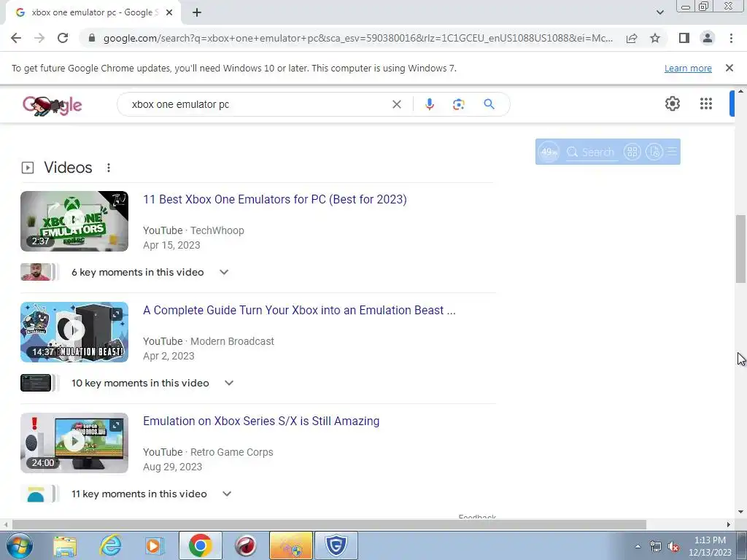Open Chrome side panel
Viewport: 747px width, 560px height.
(684, 38)
